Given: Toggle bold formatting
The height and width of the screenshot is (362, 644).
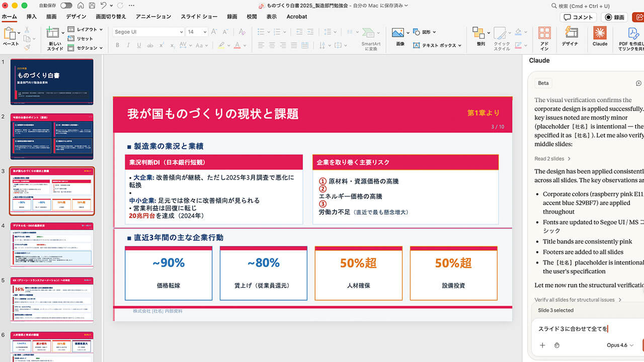Looking at the screenshot, I should (117, 45).
